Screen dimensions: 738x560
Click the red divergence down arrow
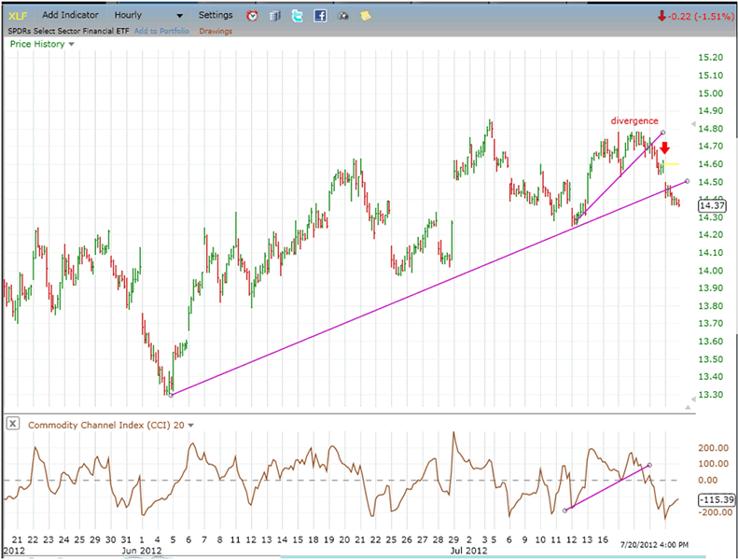pyautogui.click(x=663, y=148)
